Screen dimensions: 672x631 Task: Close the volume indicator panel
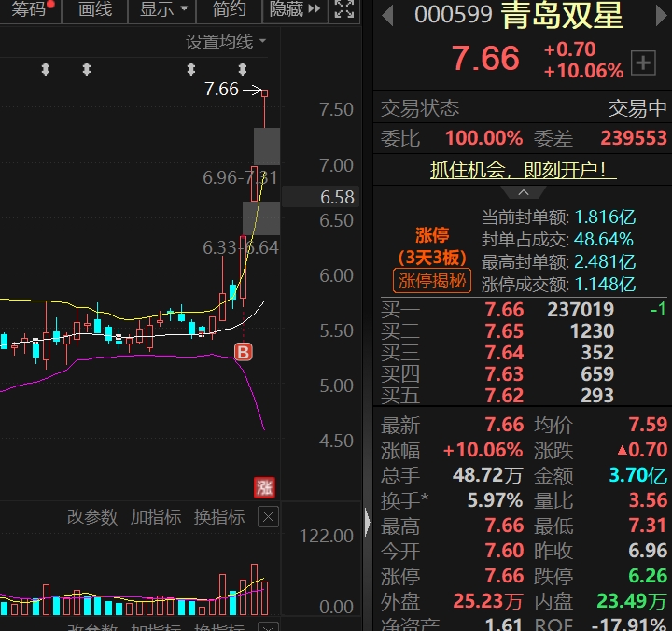tap(268, 517)
